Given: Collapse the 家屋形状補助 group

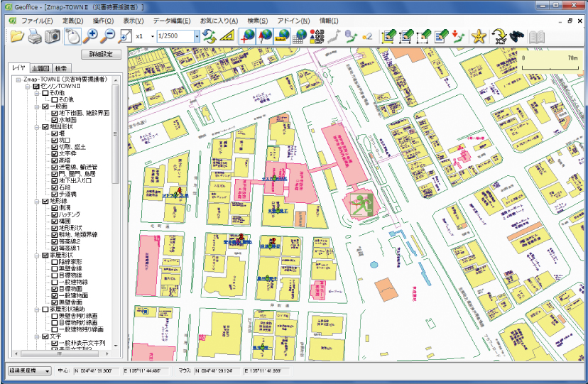Looking at the screenshot, I should point(37,309).
